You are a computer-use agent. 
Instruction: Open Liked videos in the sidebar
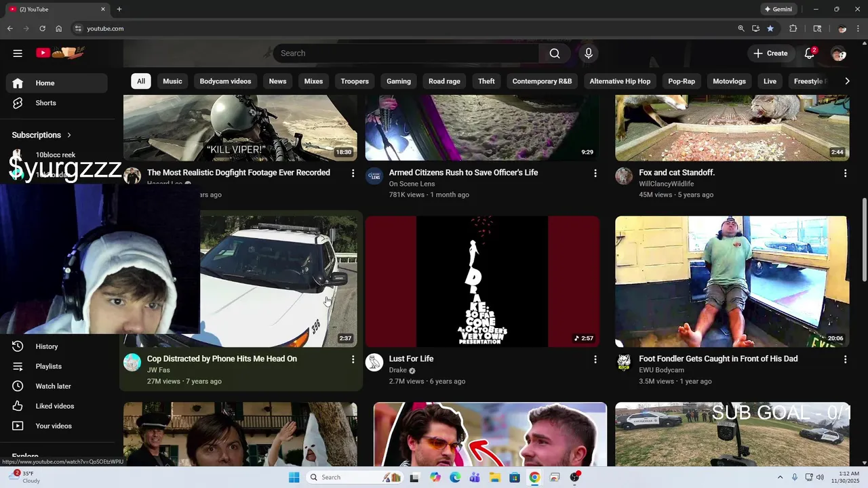pyautogui.click(x=57, y=406)
